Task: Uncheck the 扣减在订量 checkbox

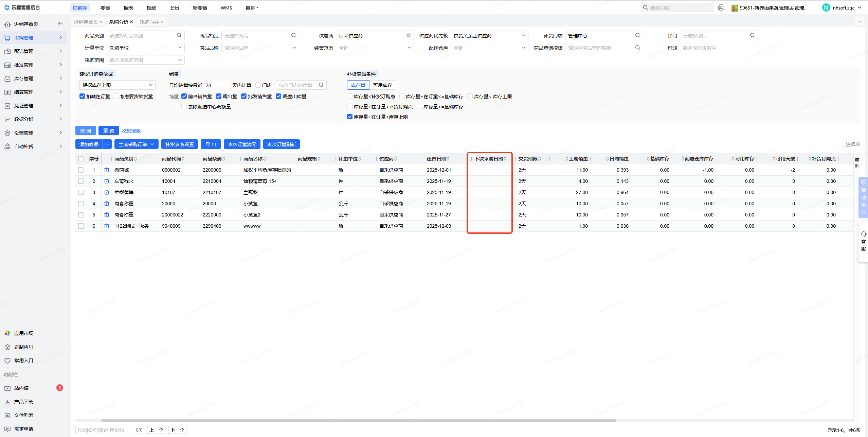Action: click(82, 96)
